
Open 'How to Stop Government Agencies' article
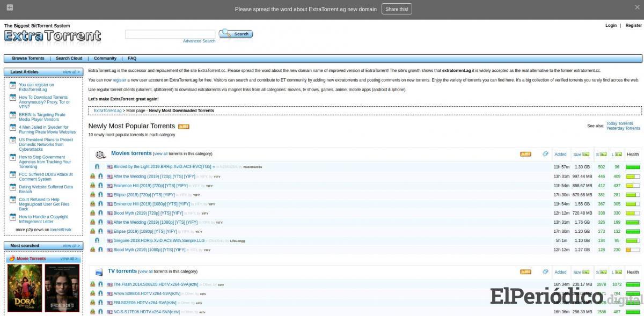(x=45, y=162)
